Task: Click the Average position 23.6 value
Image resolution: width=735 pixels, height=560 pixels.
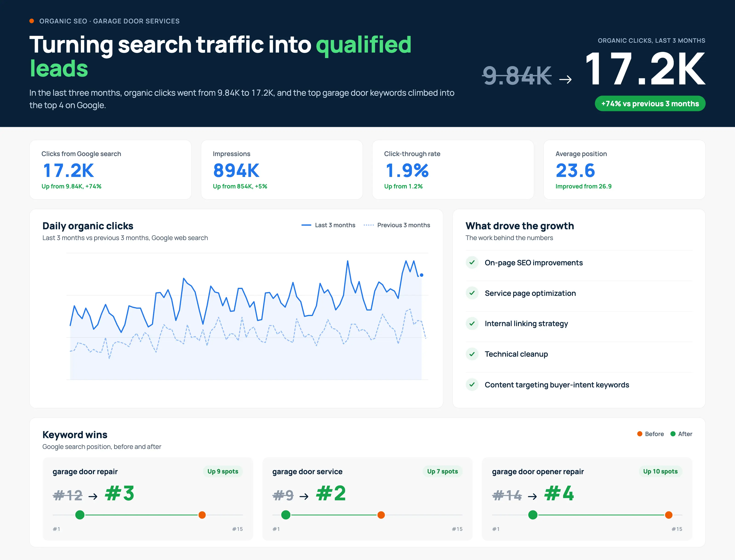Action: (575, 170)
